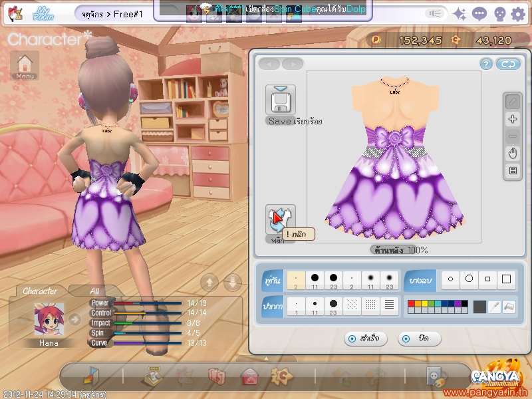
Task: Pick the eyedropper color picker tool
Action: coord(495,307)
